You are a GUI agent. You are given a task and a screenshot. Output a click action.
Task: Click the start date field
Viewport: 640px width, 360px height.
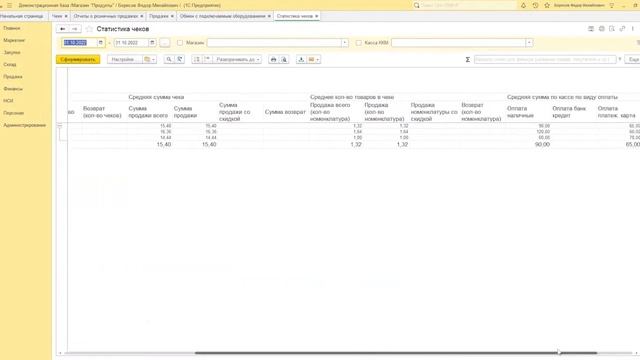tap(80, 42)
